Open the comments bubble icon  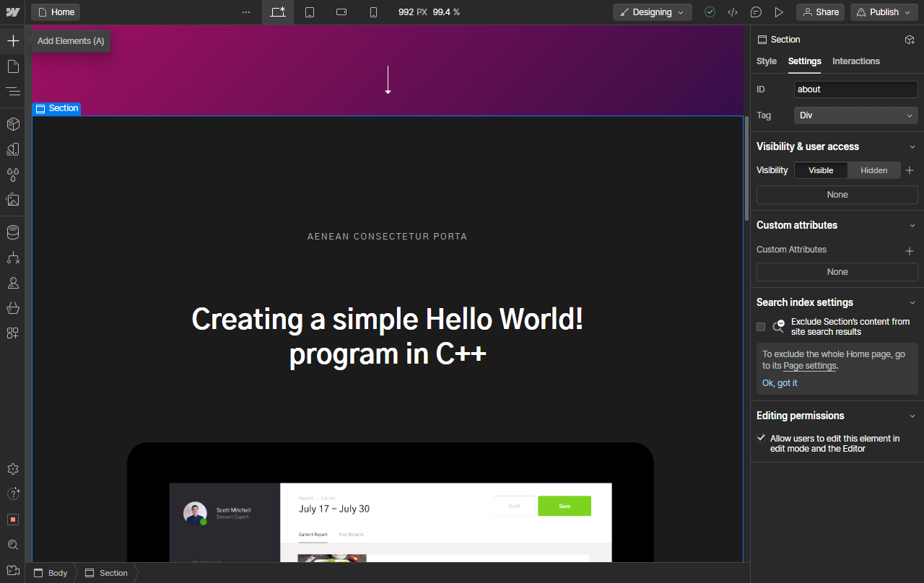click(756, 12)
